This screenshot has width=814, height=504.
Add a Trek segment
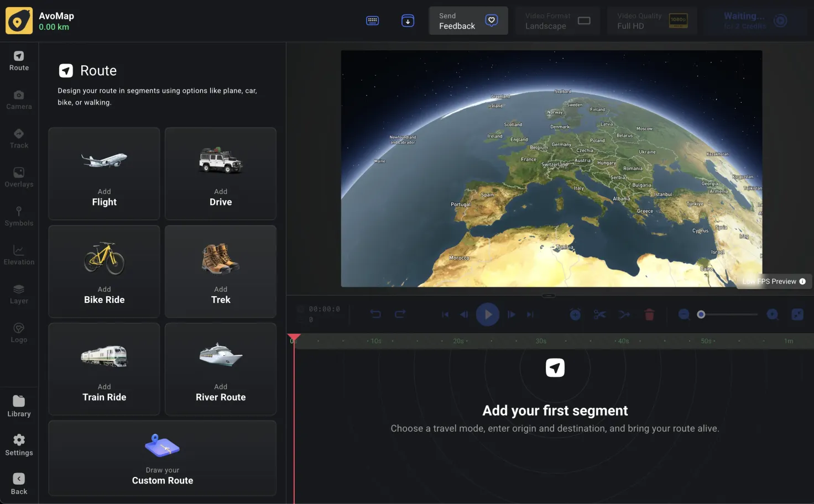(221, 271)
